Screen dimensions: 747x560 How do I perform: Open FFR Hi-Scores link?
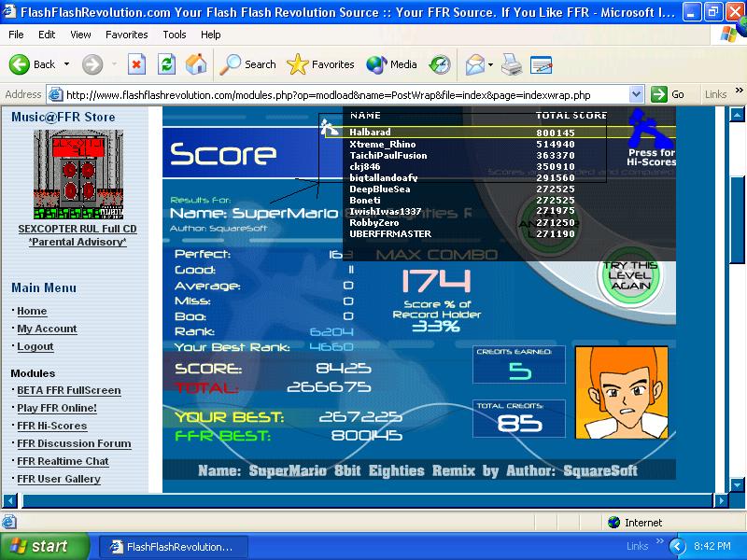click(x=52, y=426)
